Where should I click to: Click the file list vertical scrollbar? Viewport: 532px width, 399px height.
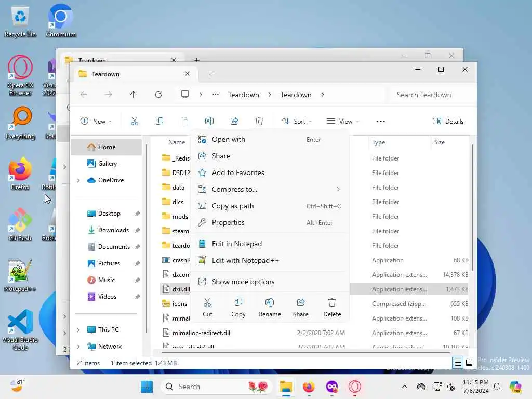click(x=472, y=208)
